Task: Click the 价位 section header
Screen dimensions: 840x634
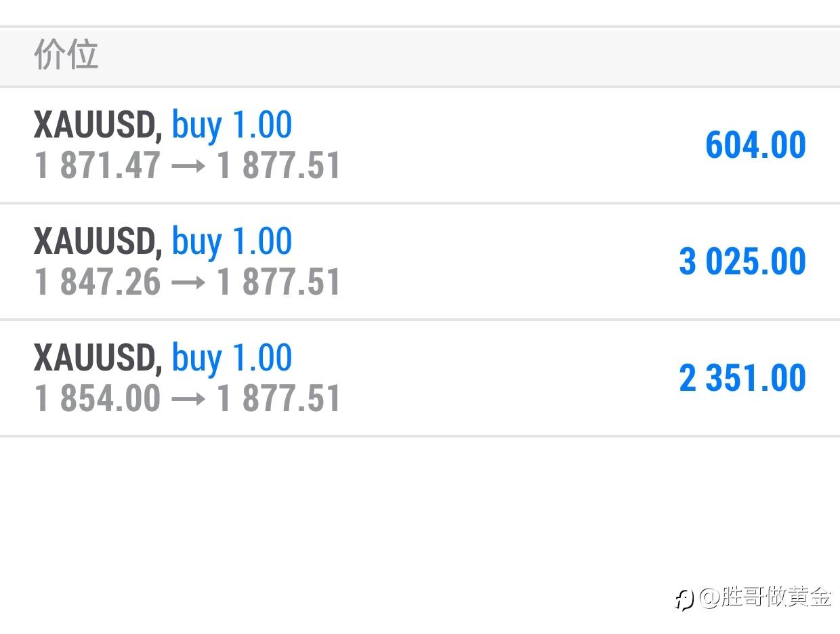Action: point(66,55)
